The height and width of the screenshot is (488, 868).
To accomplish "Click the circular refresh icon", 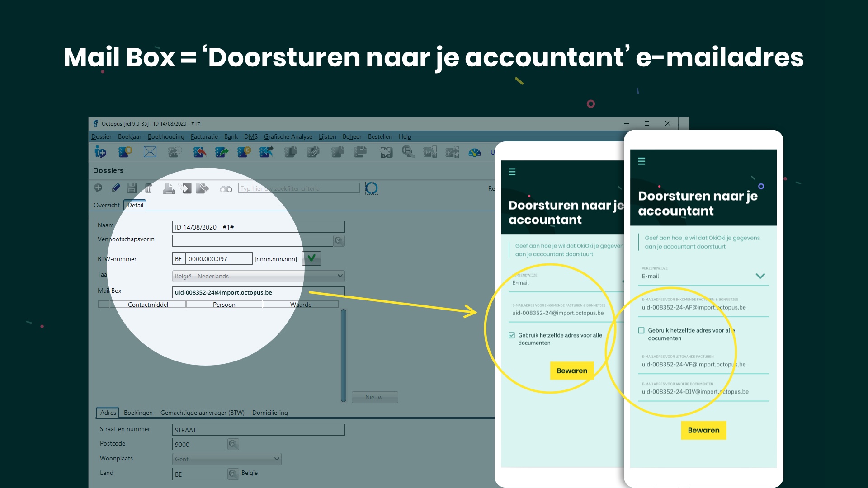I will tap(372, 188).
